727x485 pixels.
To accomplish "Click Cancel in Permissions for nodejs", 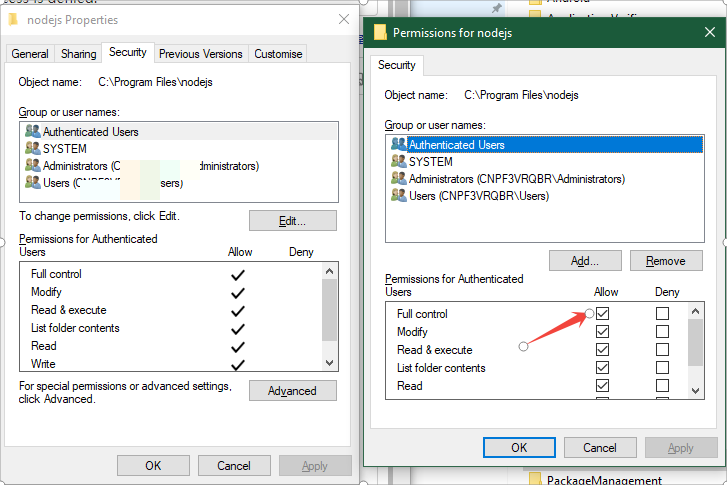I will (x=600, y=447).
